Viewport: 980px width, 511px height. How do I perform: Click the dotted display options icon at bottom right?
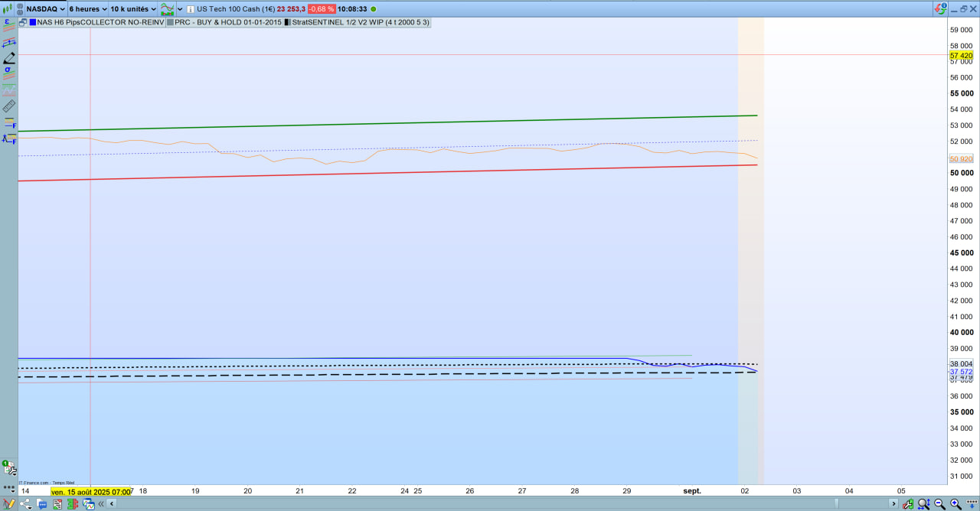(x=972, y=503)
